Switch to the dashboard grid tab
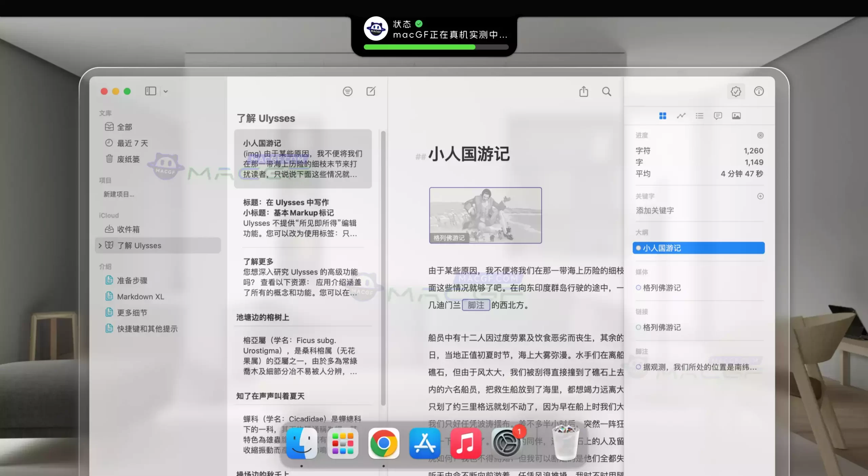Viewport: 868px width, 476px height. coord(663,116)
